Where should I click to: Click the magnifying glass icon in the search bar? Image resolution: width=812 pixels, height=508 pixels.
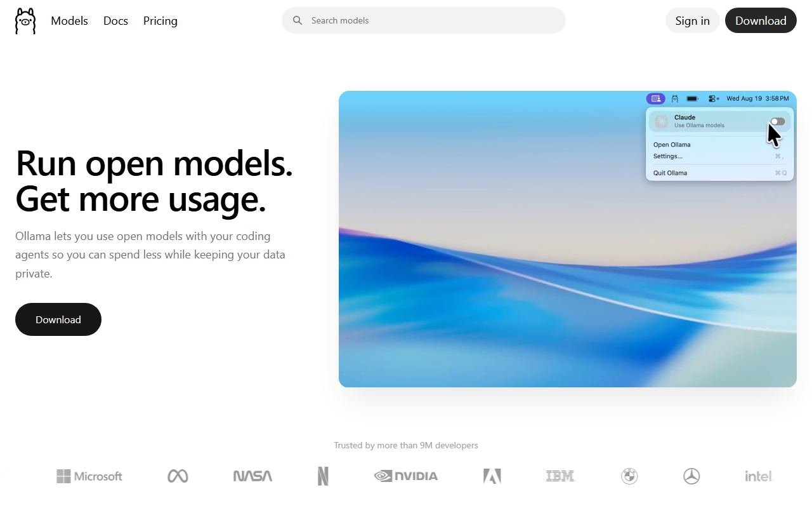[298, 20]
